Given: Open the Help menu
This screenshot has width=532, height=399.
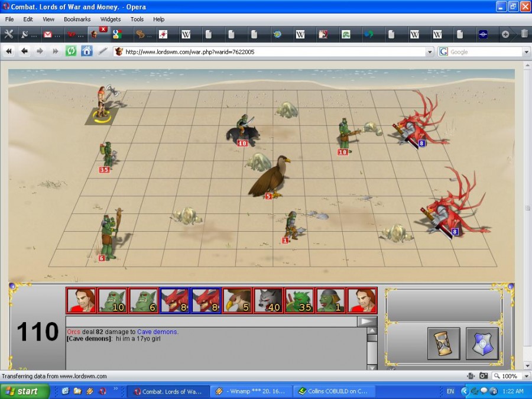Looking at the screenshot, I should [x=158, y=20].
